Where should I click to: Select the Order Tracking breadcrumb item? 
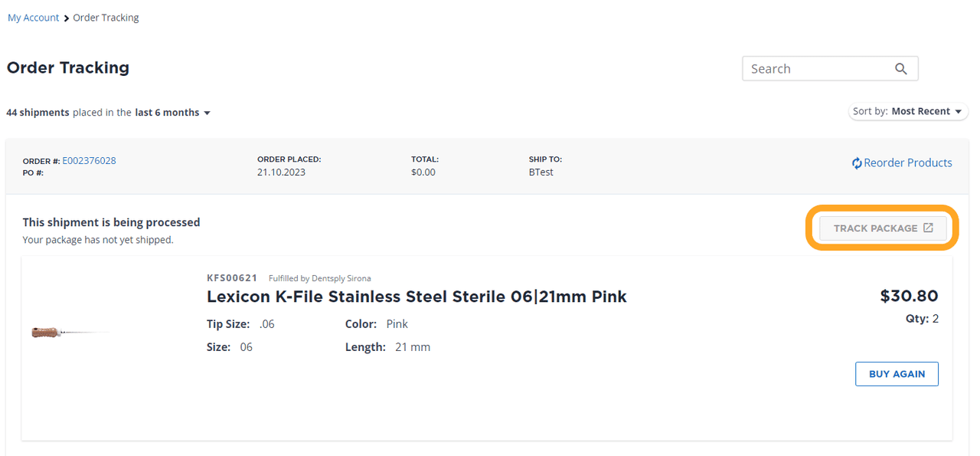106,18
